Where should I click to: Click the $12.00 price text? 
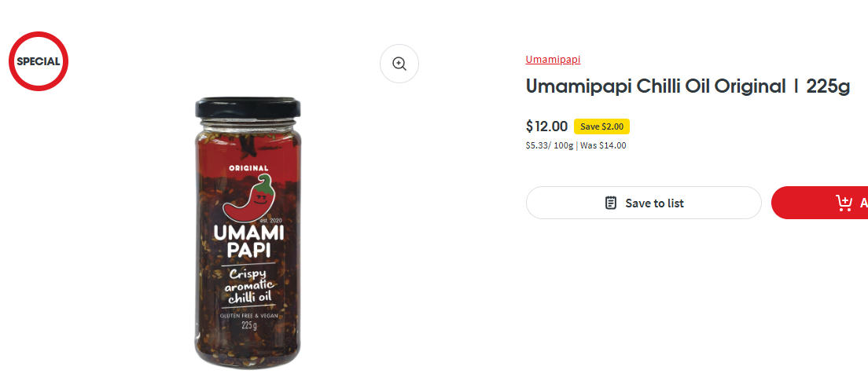(546, 126)
